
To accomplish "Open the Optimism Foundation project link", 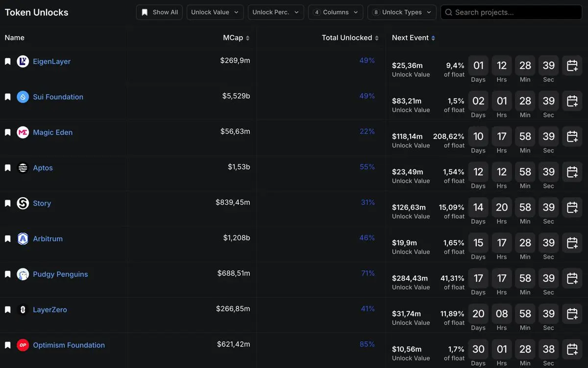I will pyautogui.click(x=69, y=345).
